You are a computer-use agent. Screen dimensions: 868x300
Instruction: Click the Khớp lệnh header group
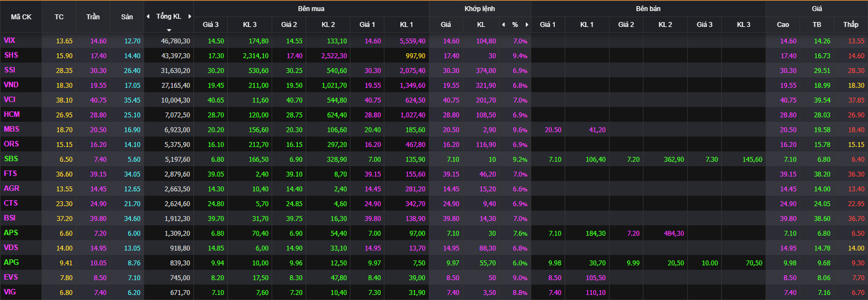pyautogui.click(x=480, y=9)
